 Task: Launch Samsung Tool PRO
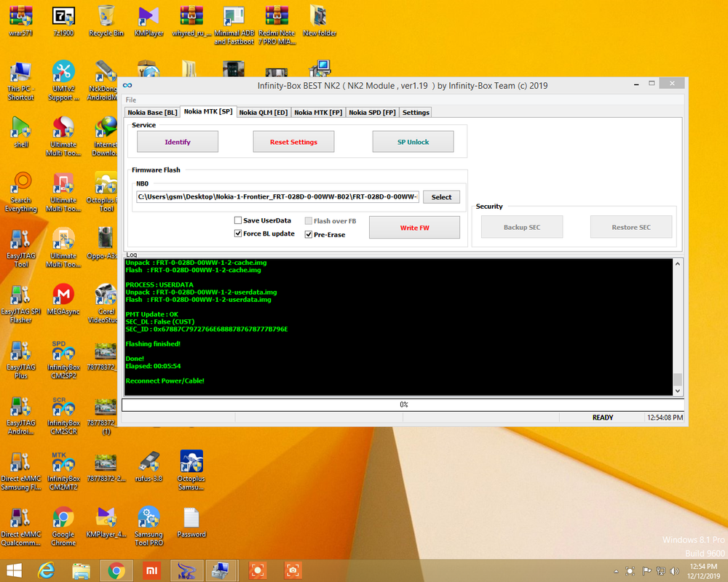[x=149, y=526]
